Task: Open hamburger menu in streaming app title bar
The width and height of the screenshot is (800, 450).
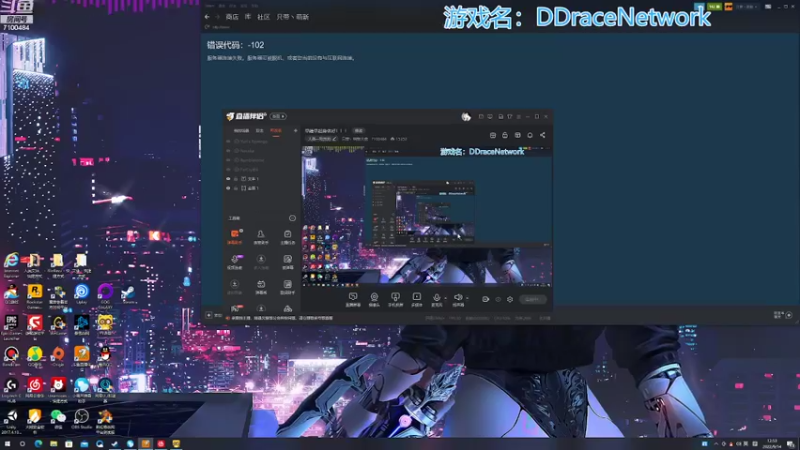Action: (x=518, y=116)
